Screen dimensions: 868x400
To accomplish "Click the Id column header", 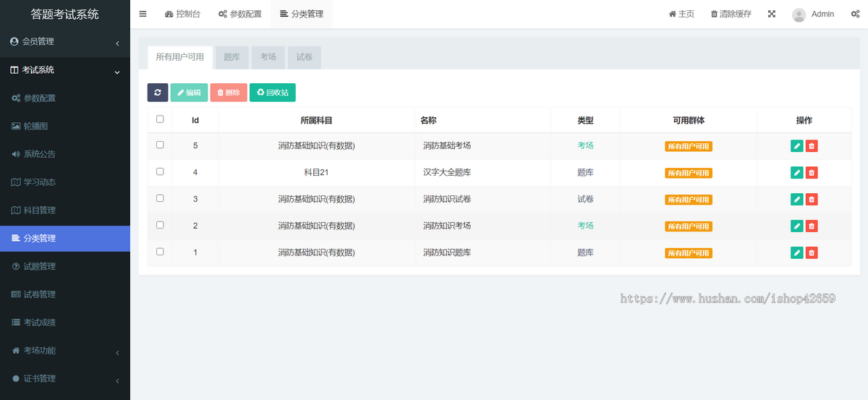I will pos(195,121).
